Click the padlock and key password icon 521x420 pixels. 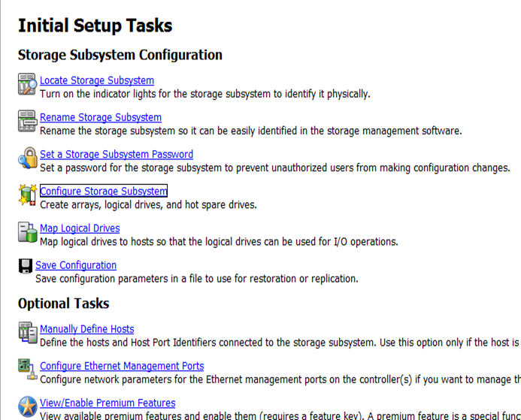[28, 158]
